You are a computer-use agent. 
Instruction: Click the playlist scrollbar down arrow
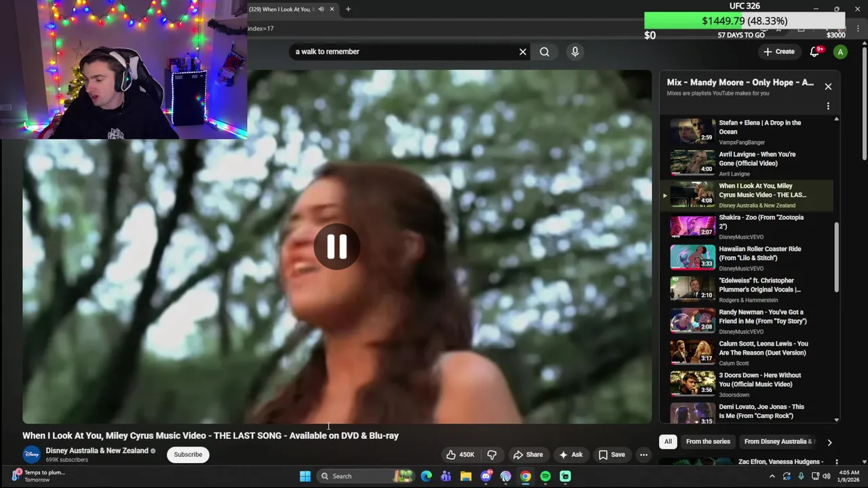(836, 420)
